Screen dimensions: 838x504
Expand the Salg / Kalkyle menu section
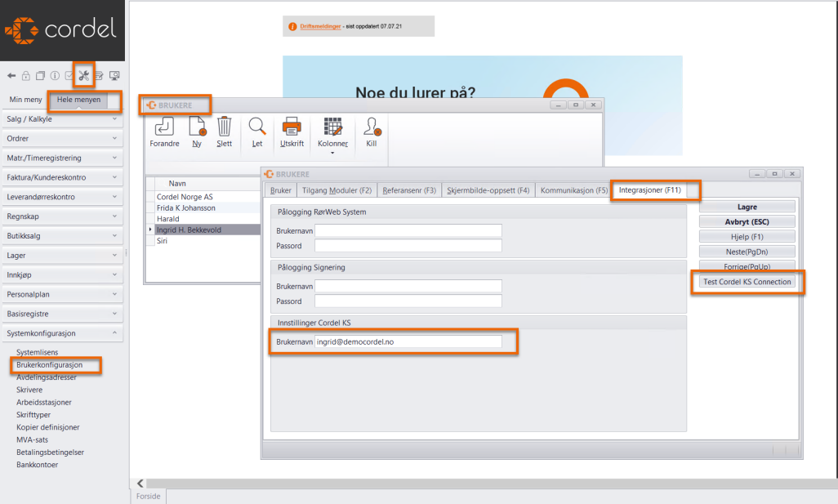coord(62,119)
